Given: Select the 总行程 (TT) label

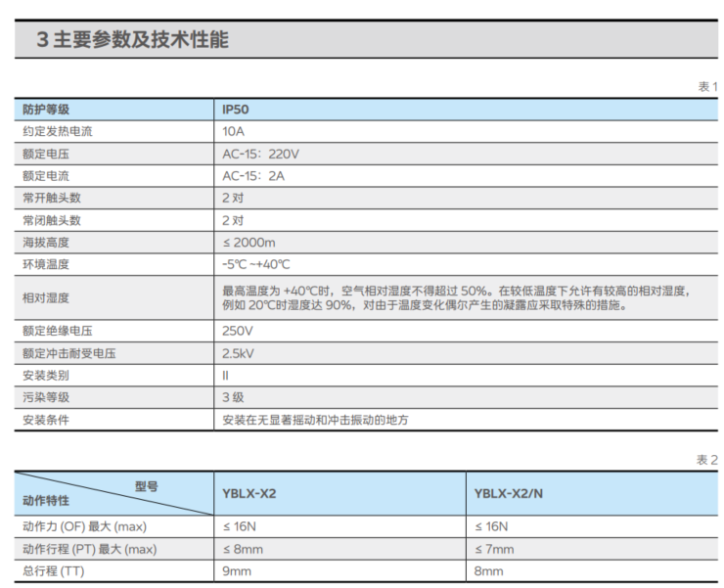Looking at the screenshot, I should pyautogui.click(x=54, y=571).
